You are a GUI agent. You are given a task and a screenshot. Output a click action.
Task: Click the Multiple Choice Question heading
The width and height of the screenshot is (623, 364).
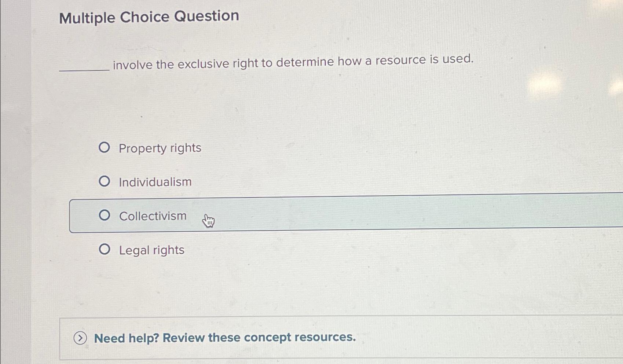click(x=149, y=17)
